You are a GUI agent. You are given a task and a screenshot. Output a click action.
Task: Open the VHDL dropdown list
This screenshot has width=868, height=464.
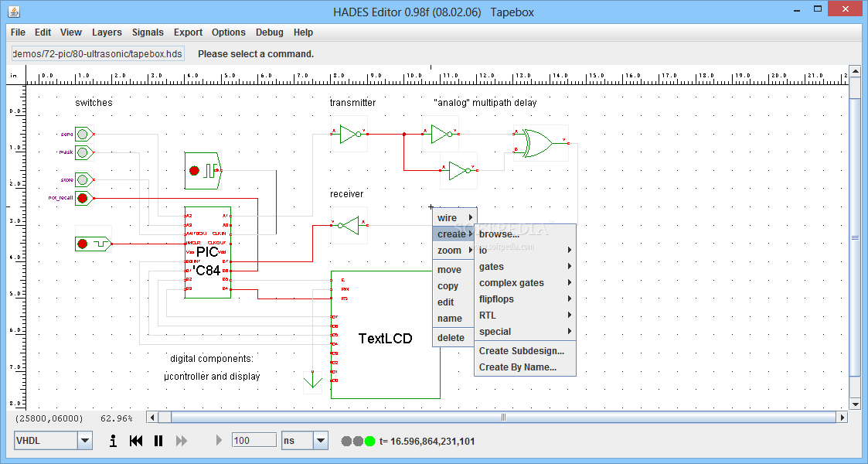click(85, 441)
